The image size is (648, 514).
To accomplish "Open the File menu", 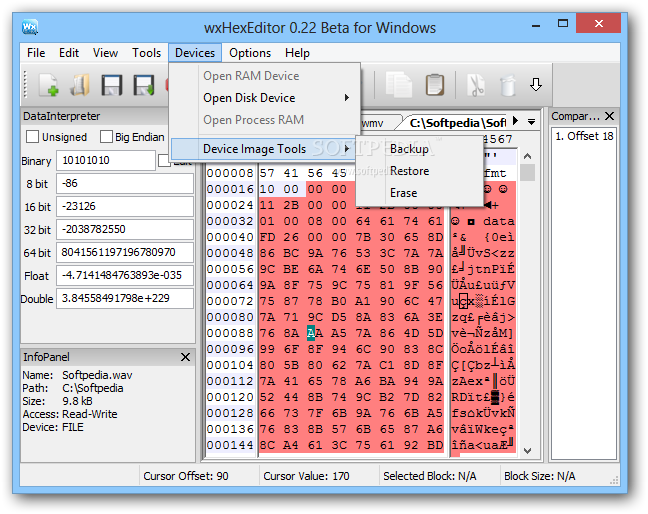I will click(36, 53).
